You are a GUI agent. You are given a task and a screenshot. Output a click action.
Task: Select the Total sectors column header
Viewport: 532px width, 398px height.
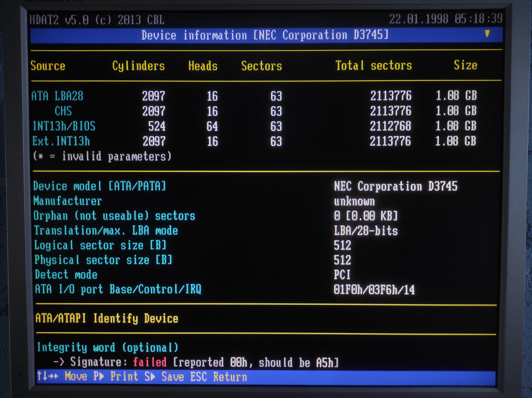373,66
